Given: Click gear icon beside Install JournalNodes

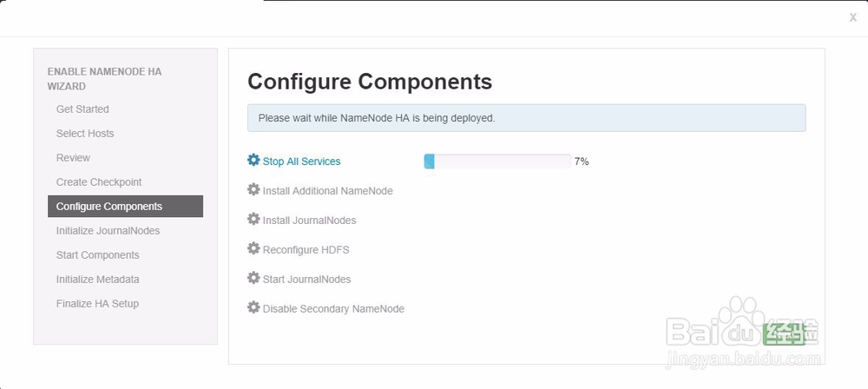Looking at the screenshot, I should pos(253,219).
